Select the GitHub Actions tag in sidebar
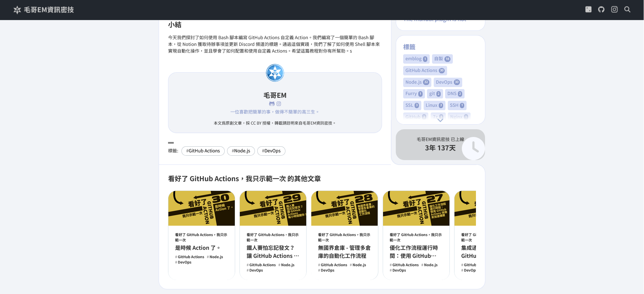Viewport: 644px width, 294px height. point(425,71)
